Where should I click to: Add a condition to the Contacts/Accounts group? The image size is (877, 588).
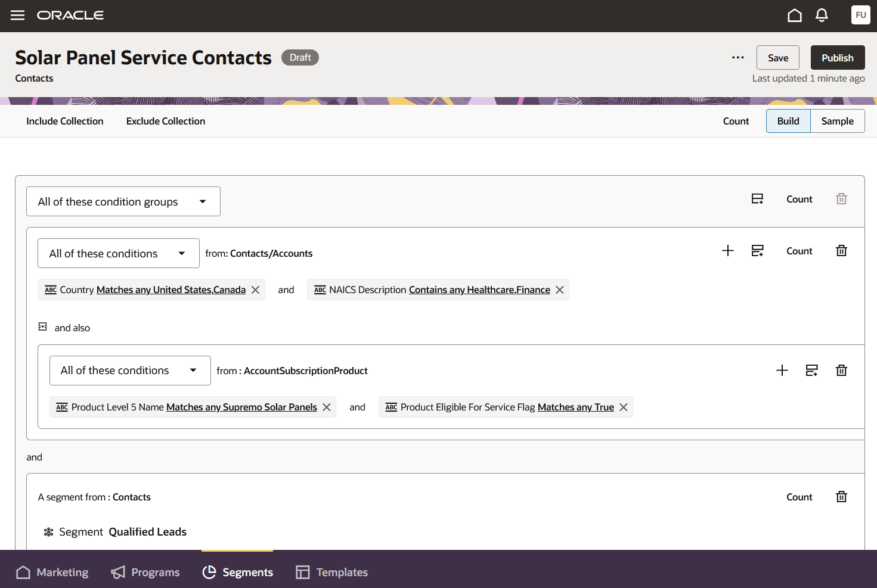click(x=728, y=251)
